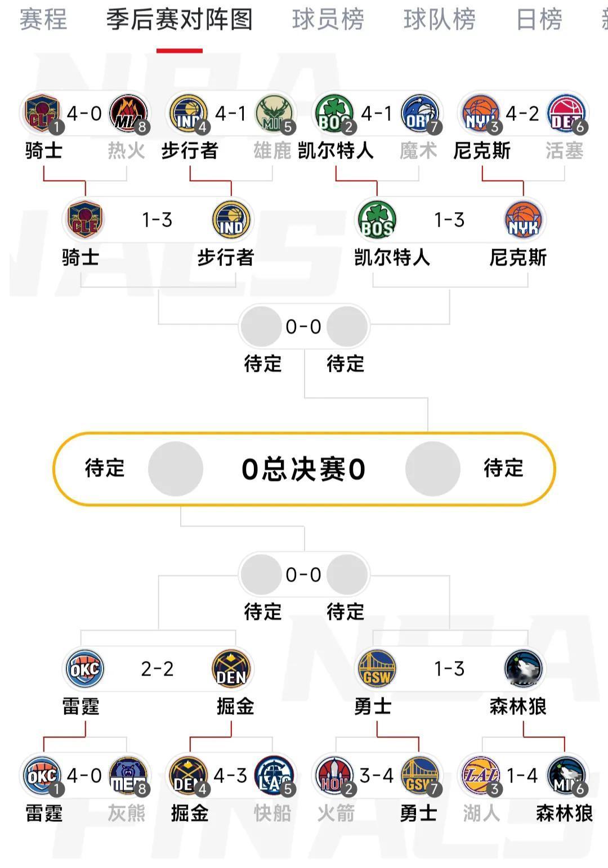Viewport: 608px width, 868px height.
Task: Select the 球队榜 tab
Action: (440, 20)
